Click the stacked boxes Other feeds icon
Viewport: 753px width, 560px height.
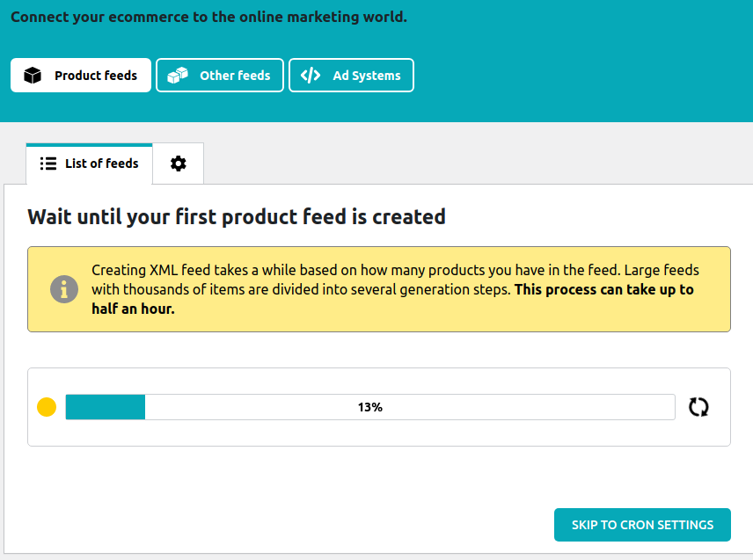click(178, 76)
